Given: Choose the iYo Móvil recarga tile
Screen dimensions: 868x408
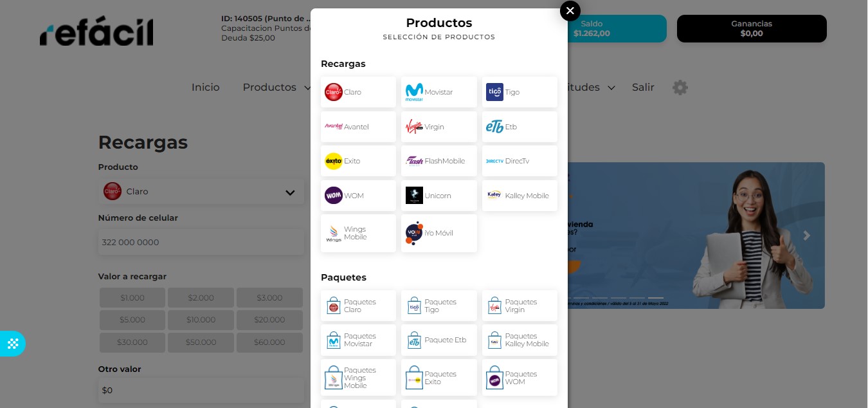Looking at the screenshot, I should [x=439, y=233].
